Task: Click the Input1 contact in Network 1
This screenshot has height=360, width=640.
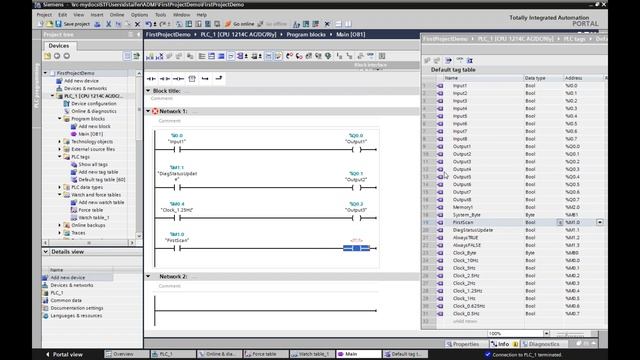Action: click(177, 150)
